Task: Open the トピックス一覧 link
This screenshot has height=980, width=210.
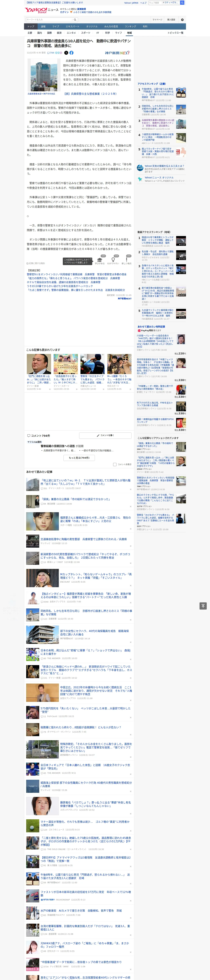Action: click(175, 33)
